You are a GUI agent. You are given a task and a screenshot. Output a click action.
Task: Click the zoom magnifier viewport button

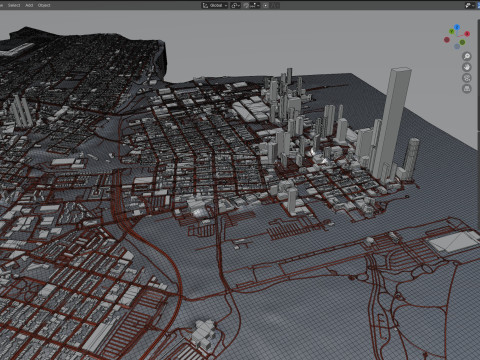pos(467,56)
